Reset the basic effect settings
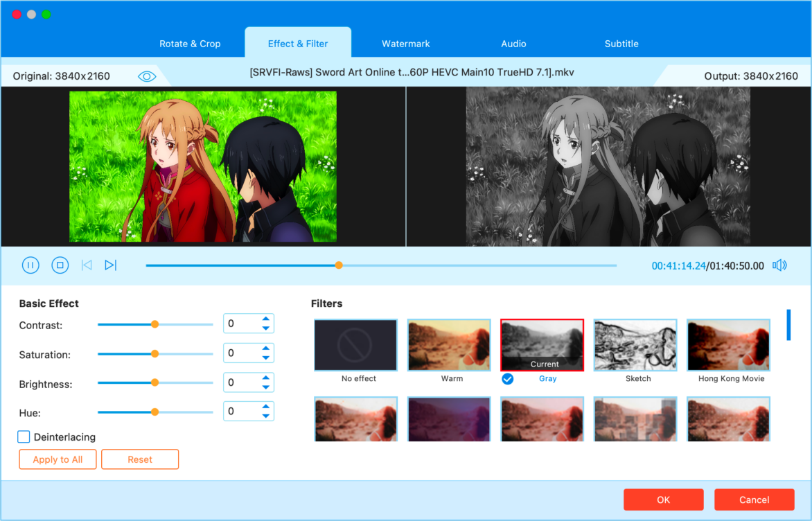Viewport: 812px width, 521px height. pos(140,459)
